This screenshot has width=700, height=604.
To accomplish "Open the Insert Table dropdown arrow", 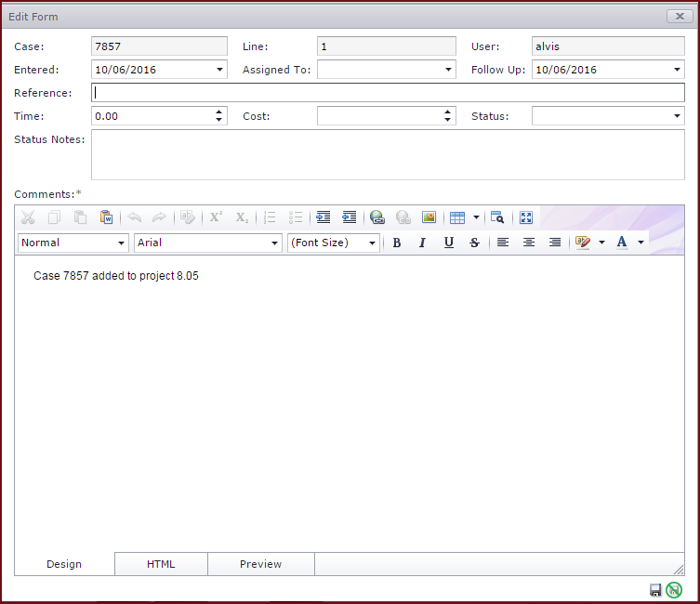I will (476, 217).
